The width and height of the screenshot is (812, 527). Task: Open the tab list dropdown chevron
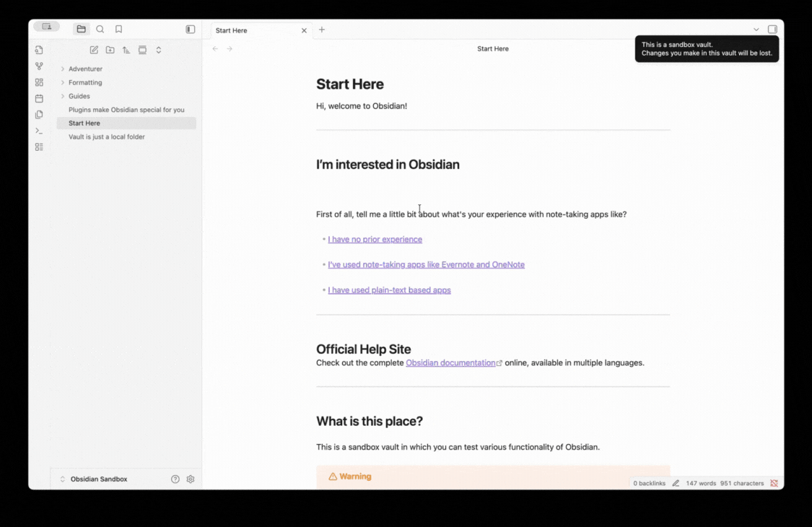(x=756, y=30)
